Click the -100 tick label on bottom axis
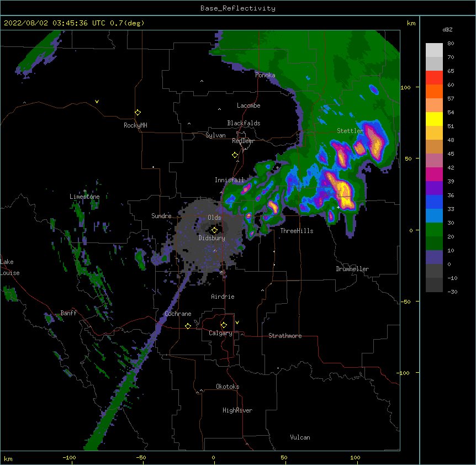 coord(69,457)
